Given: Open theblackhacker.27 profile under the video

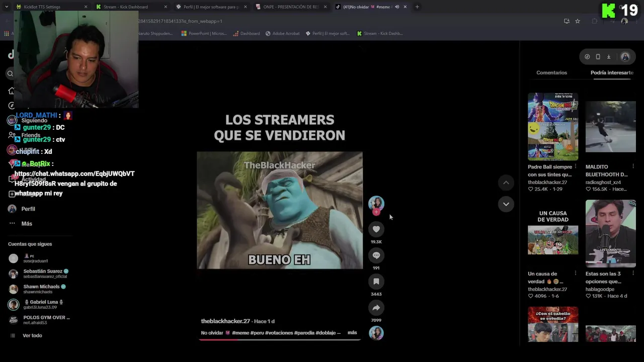Looking at the screenshot, I should coord(225,321).
